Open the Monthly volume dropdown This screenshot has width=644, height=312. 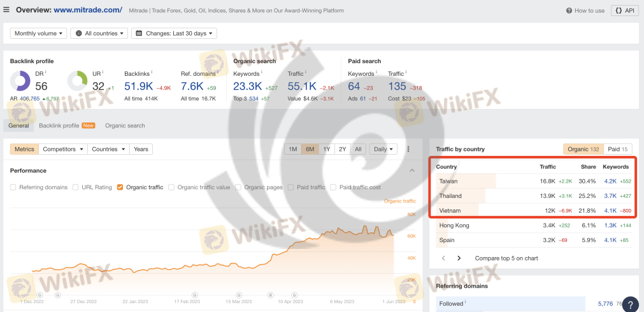39,33
